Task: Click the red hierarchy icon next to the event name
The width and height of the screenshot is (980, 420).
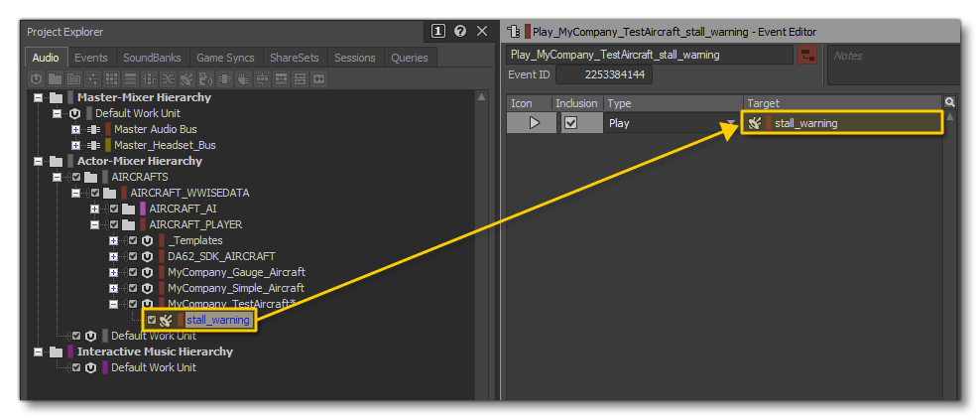Action: pos(807,56)
